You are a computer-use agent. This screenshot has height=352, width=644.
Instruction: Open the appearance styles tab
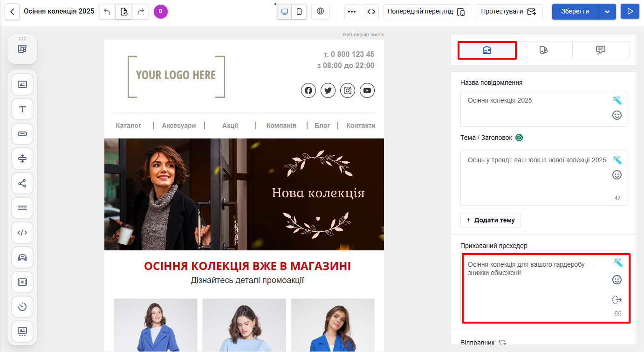[544, 50]
